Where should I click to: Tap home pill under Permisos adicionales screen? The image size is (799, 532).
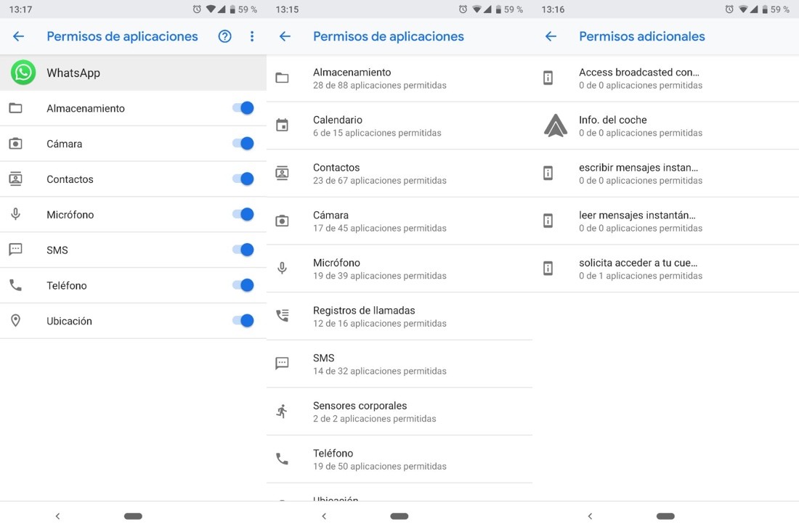(x=665, y=516)
